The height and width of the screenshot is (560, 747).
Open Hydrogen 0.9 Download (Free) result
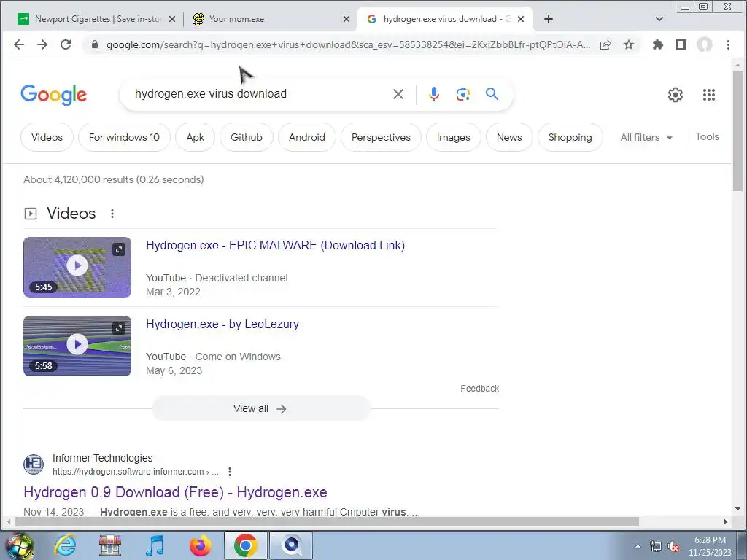click(x=175, y=492)
